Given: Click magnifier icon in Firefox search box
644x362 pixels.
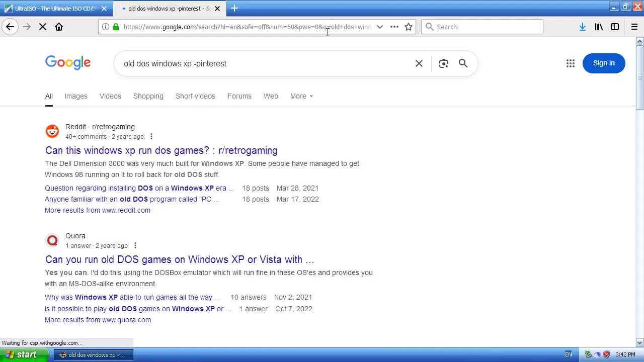Looking at the screenshot, I should (429, 27).
